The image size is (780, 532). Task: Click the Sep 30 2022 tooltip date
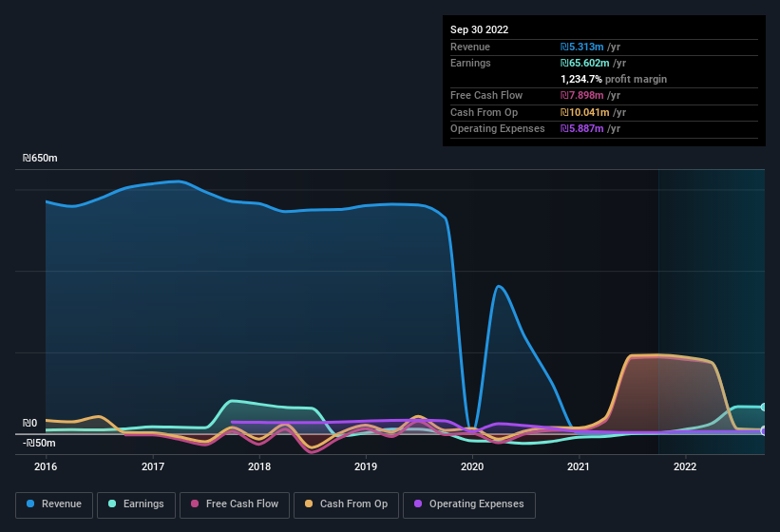[479, 29]
